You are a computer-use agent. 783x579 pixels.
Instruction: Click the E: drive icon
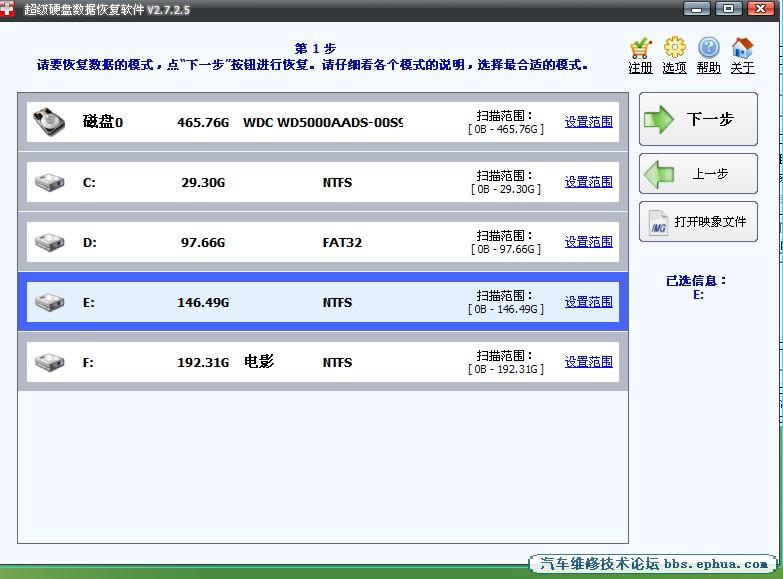point(49,302)
